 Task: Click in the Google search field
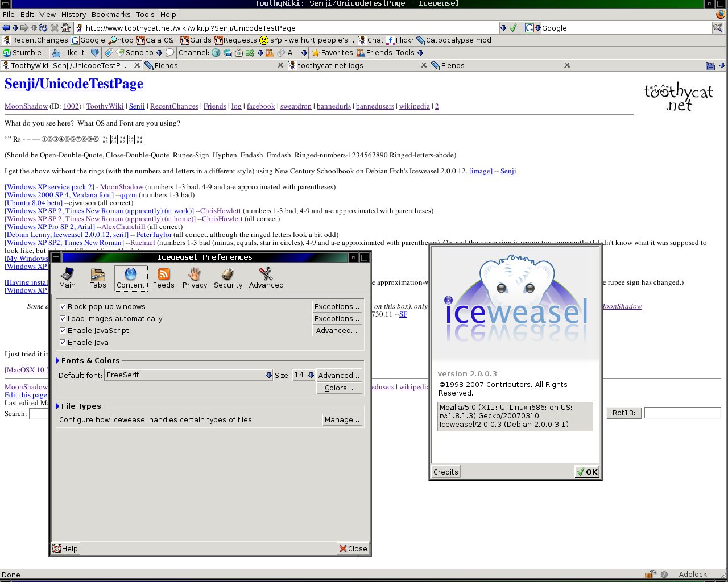626,28
